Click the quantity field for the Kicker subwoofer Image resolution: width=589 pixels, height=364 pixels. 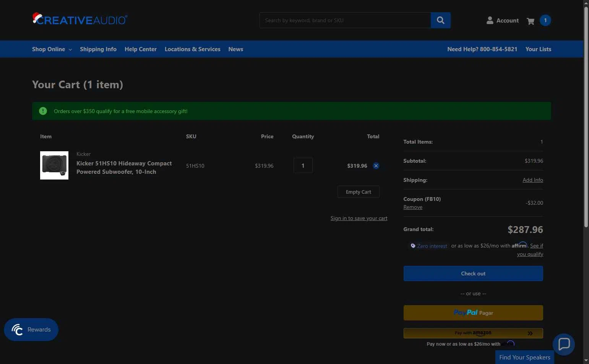tap(303, 165)
